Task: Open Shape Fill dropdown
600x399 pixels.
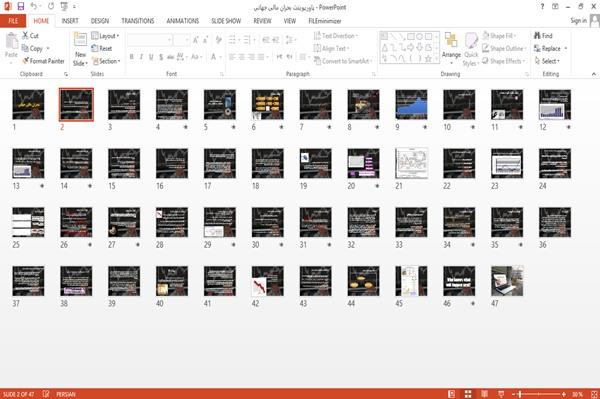Action: click(x=499, y=36)
